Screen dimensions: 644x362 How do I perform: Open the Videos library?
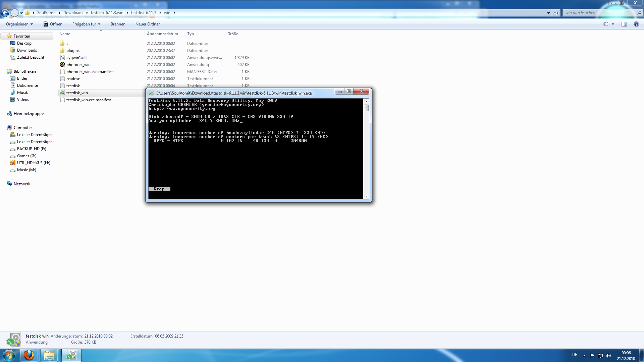(x=23, y=100)
